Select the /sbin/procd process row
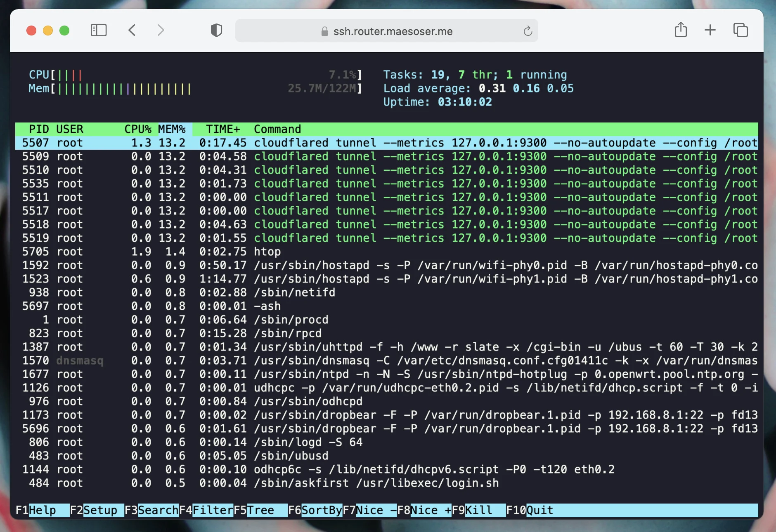 (x=387, y=320)
